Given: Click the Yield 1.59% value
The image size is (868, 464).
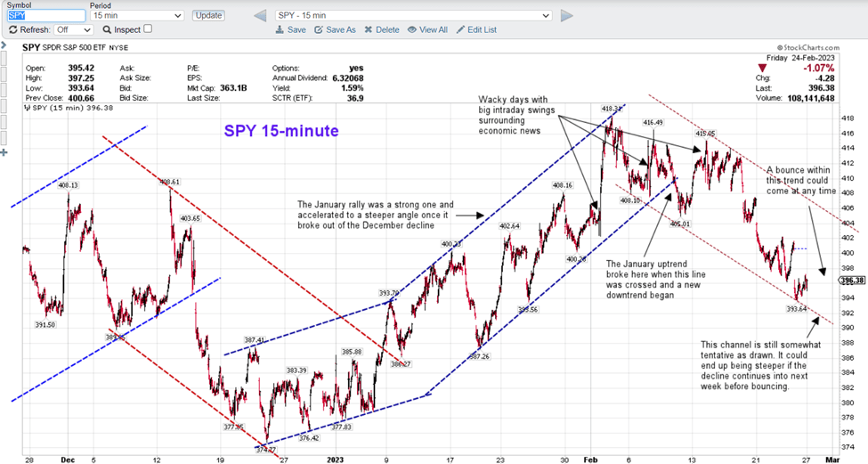Looking at the screenshot, I should (353, 88).
